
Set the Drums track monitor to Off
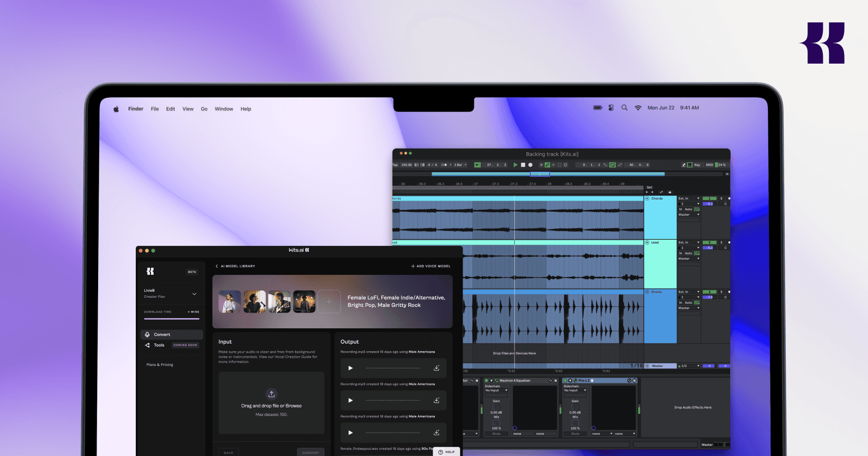pyautogui.click(x=697, y=303)
